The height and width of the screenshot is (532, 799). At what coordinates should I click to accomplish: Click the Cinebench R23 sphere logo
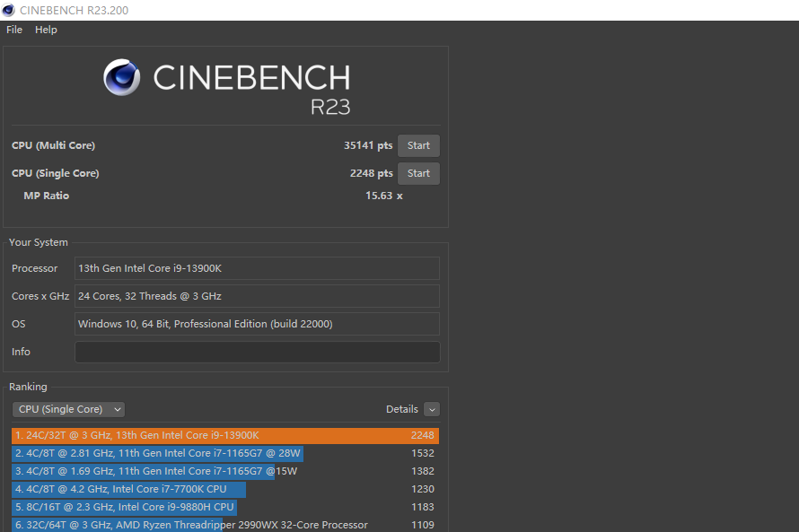121,77
